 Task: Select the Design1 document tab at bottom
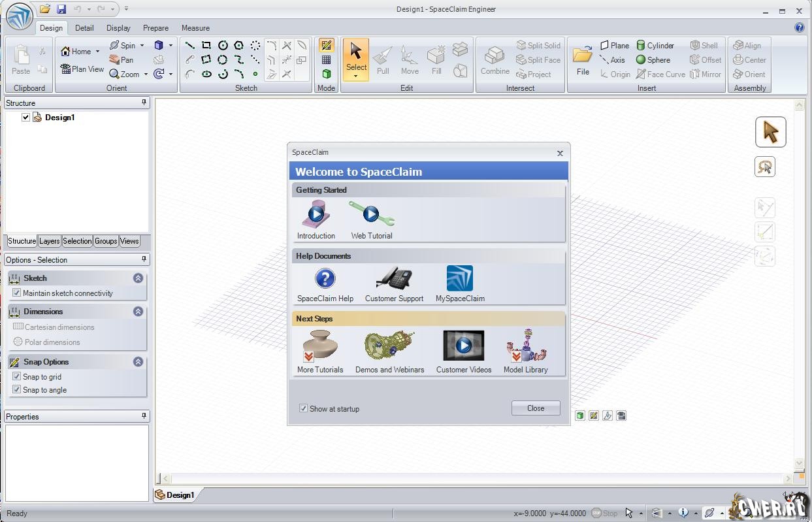pyautogui.click(x=175, y=495)
